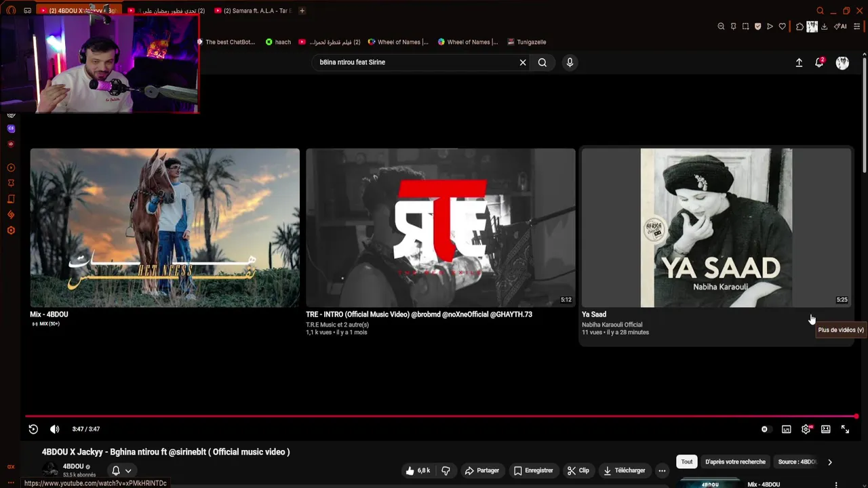The height and width of the screenshot is (488, 868).
Task: Click inside the YouTube search field
Action: point(416,62)
